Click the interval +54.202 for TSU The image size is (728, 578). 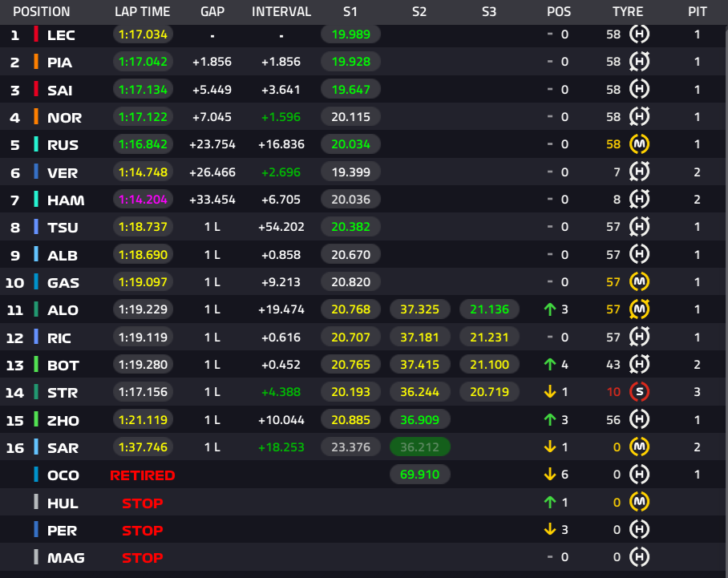click(281, 227)
